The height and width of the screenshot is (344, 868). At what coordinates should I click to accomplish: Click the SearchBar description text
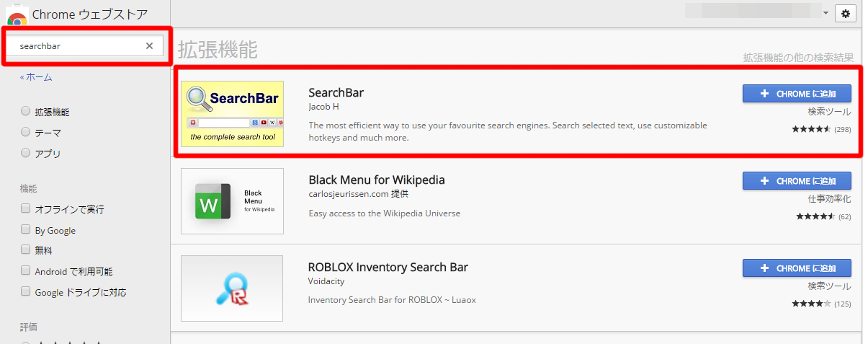point(508,131)
